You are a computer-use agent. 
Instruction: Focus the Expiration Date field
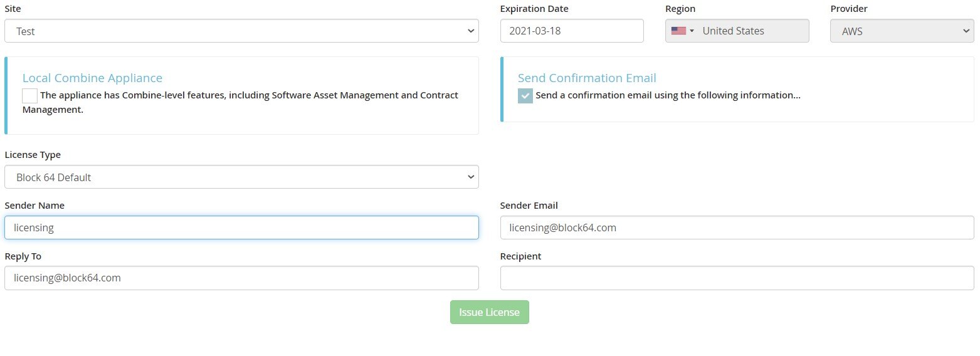pyautogui.click(x=572, y=31)
